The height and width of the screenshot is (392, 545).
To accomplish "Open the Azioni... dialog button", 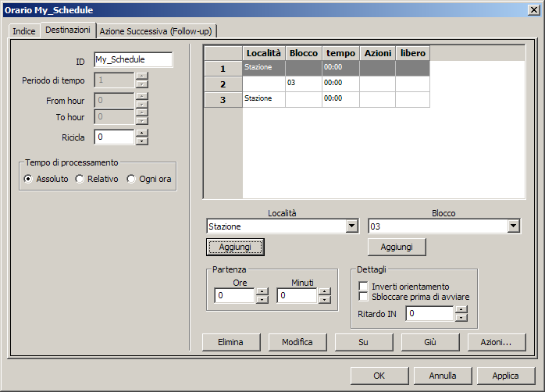I will point(496,342).
